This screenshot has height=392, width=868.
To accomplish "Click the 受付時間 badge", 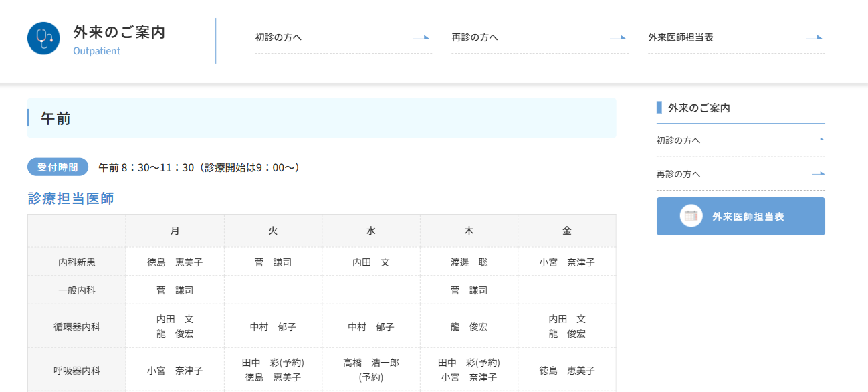I will (x=58, y=167).
